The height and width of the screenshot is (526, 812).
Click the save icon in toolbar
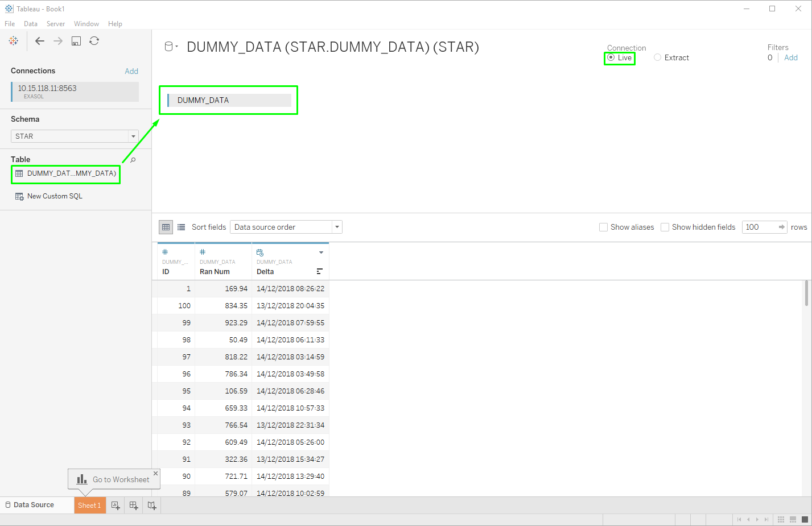[x=76, y=41]
